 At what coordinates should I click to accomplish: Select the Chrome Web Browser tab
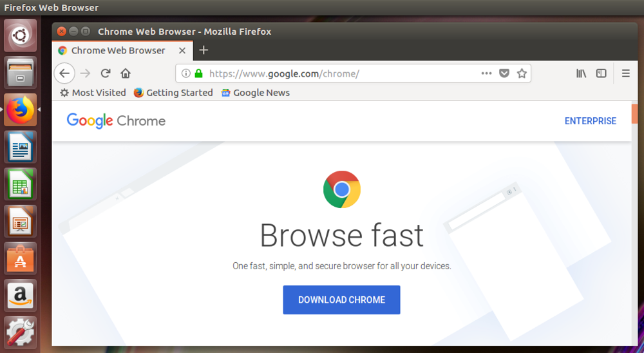pyautogui.click(x=122, y=50)
